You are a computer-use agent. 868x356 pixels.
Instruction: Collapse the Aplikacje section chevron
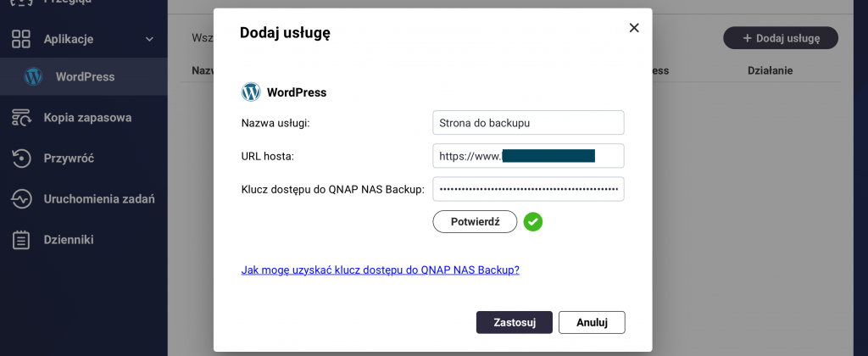(x=149, y=39)
